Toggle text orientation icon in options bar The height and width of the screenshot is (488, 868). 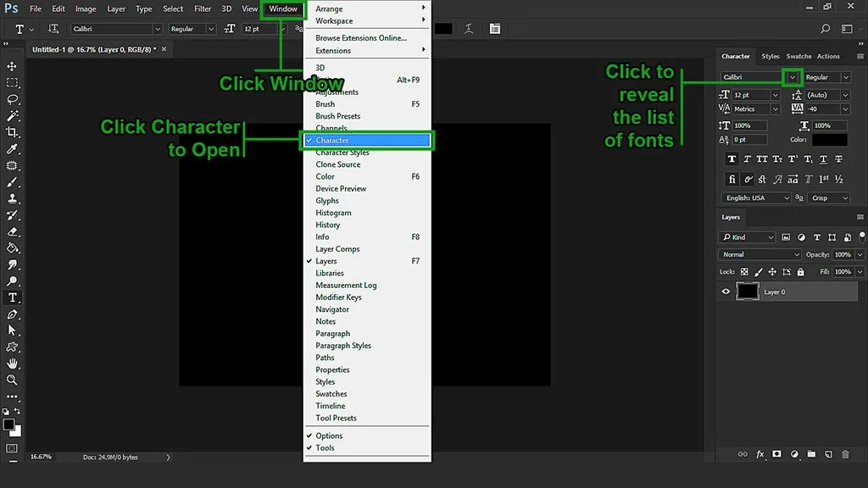click(x=53, y=29)
